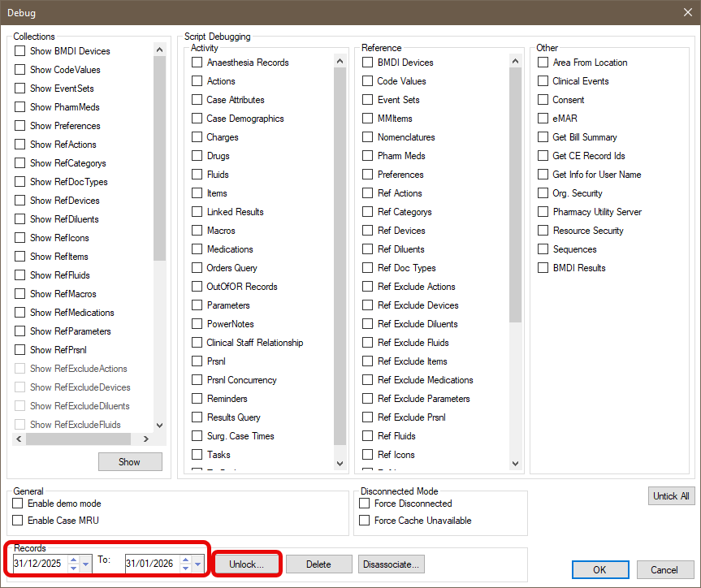Click the Show collections button

[129, 461]
